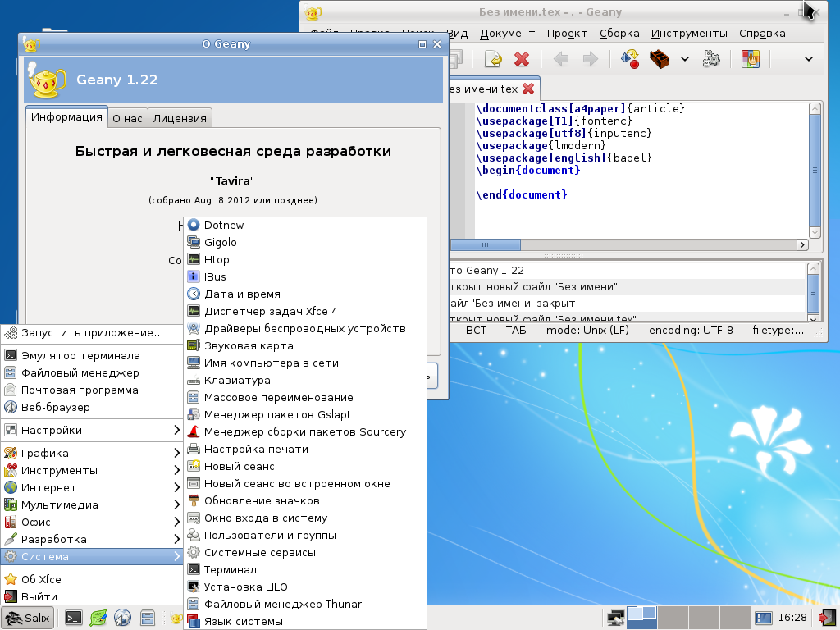Screen dimensions: 840x630
Task: Launch Dotnew from the System submenu
Action: 305,225
